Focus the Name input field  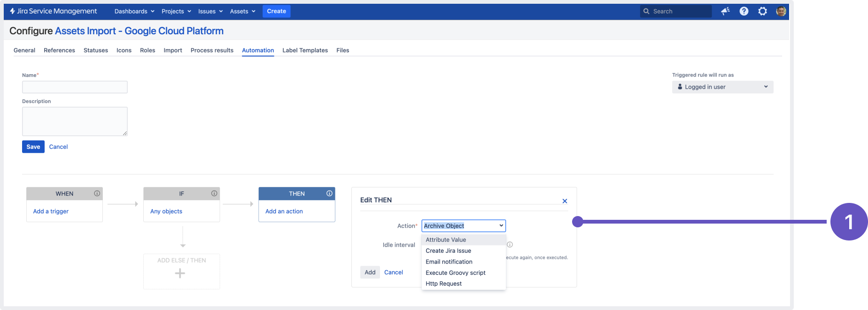pyautogui.click(x=75, y=87)
